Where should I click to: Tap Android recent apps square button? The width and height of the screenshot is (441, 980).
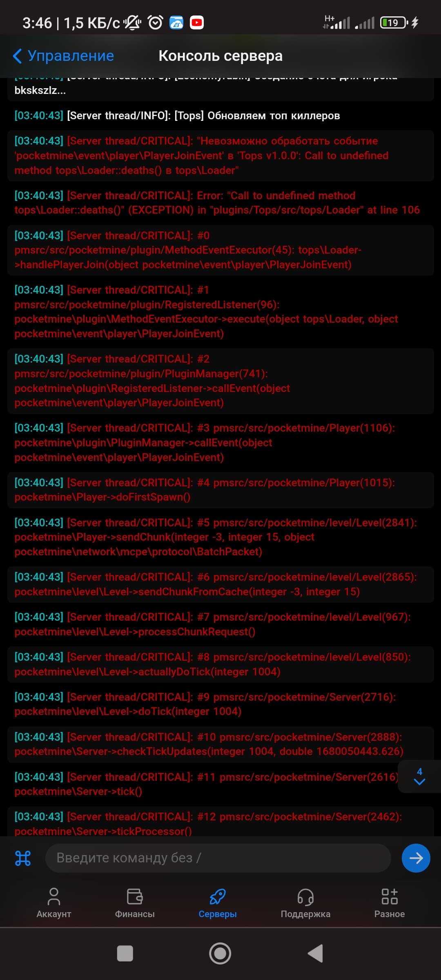pyautogui.click(x=125, y=954)
